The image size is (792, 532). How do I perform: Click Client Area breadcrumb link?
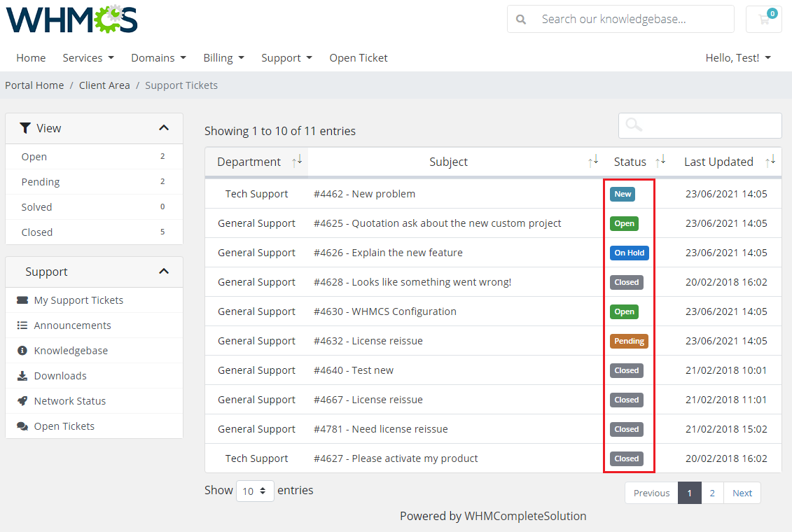coord(104,85)
